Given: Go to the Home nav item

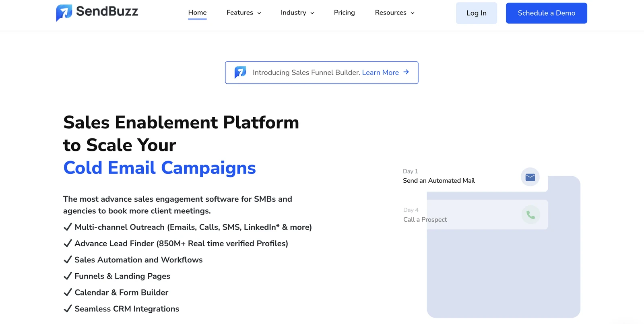Looking at the screenshot, I should [x=197, y=12].
